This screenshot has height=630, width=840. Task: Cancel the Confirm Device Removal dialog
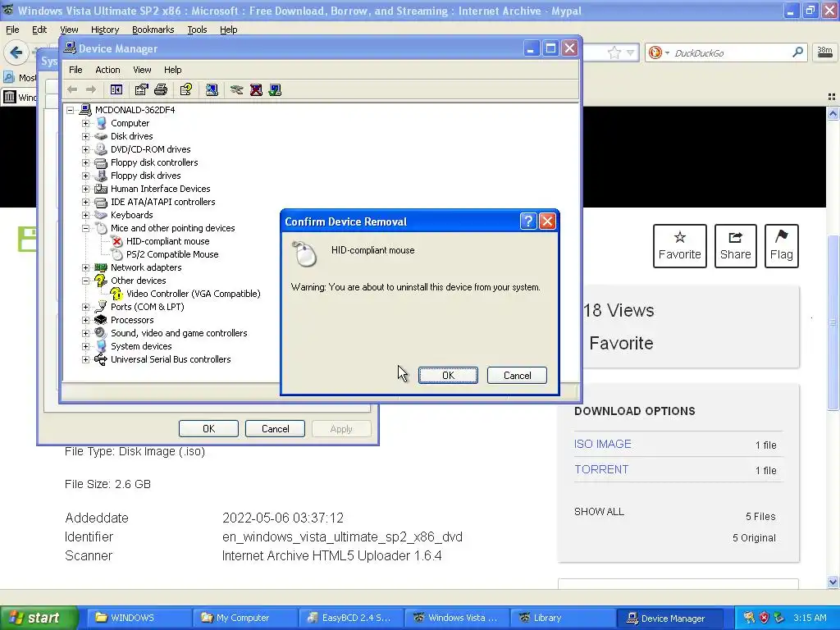(x=517, y=376)
